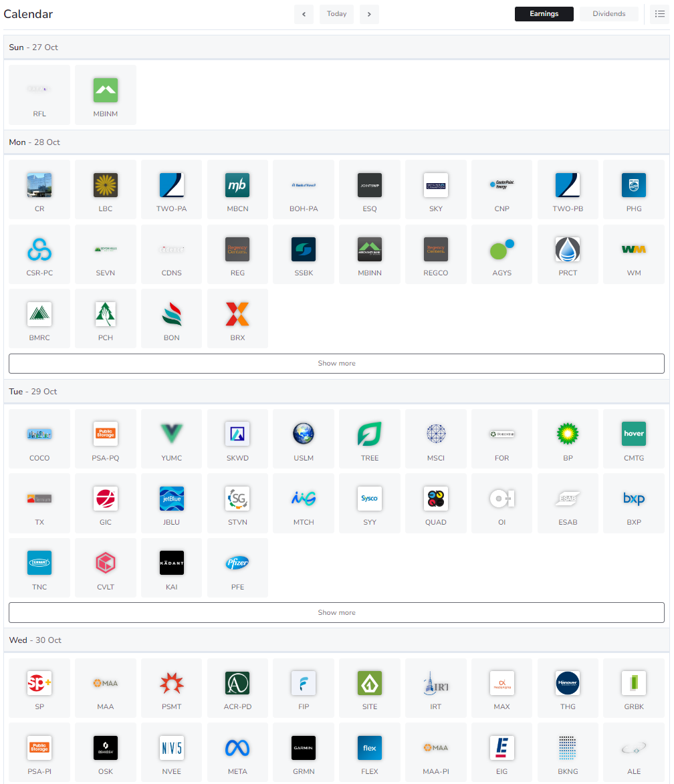
Task: Select the THG Hanover card
Action: tap(568, 688)
